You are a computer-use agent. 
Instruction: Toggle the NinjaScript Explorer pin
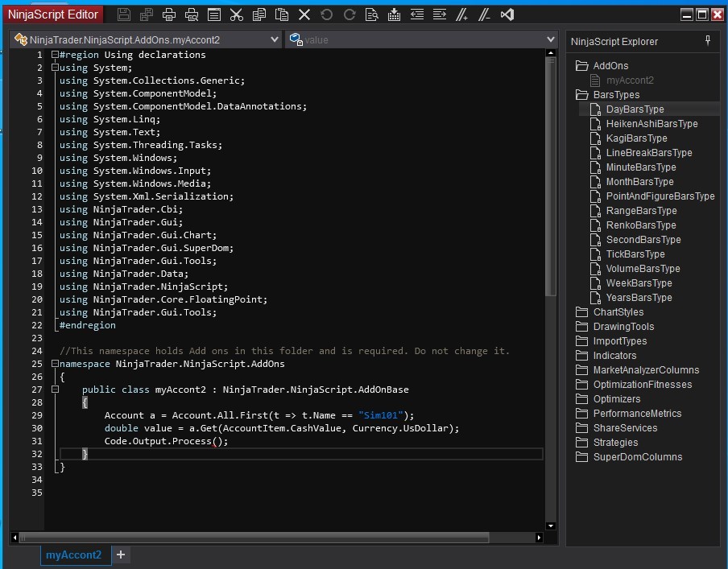click(708, 41)
